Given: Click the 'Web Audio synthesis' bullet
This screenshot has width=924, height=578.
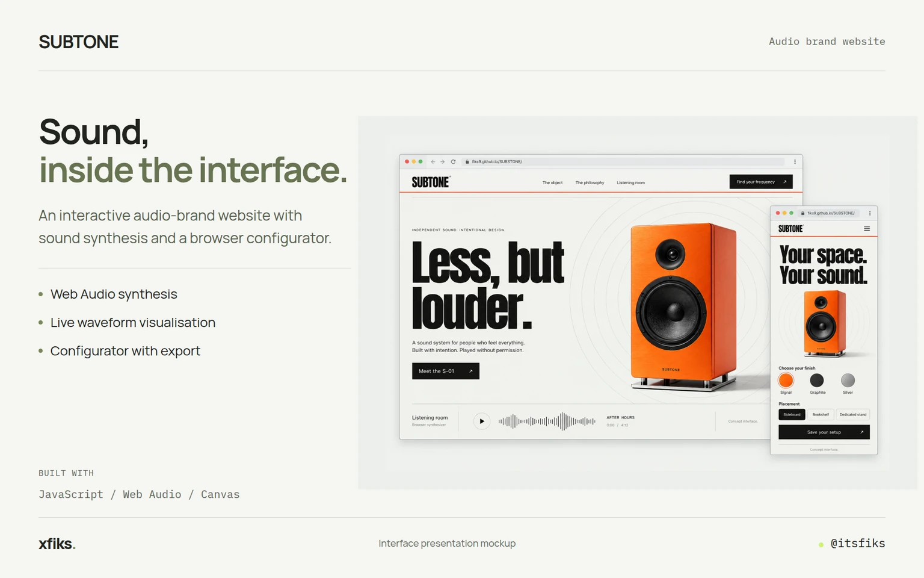Looking at the screenshot, I should pyautogui.click(x=114, y=294).
